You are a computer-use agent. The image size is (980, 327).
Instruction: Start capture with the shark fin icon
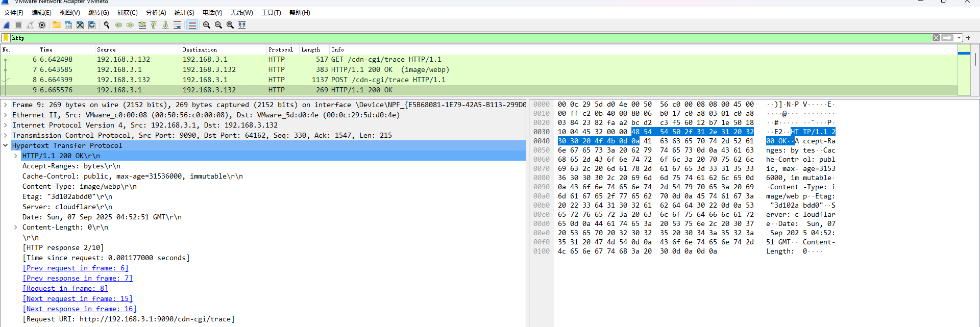pos(7,25)
